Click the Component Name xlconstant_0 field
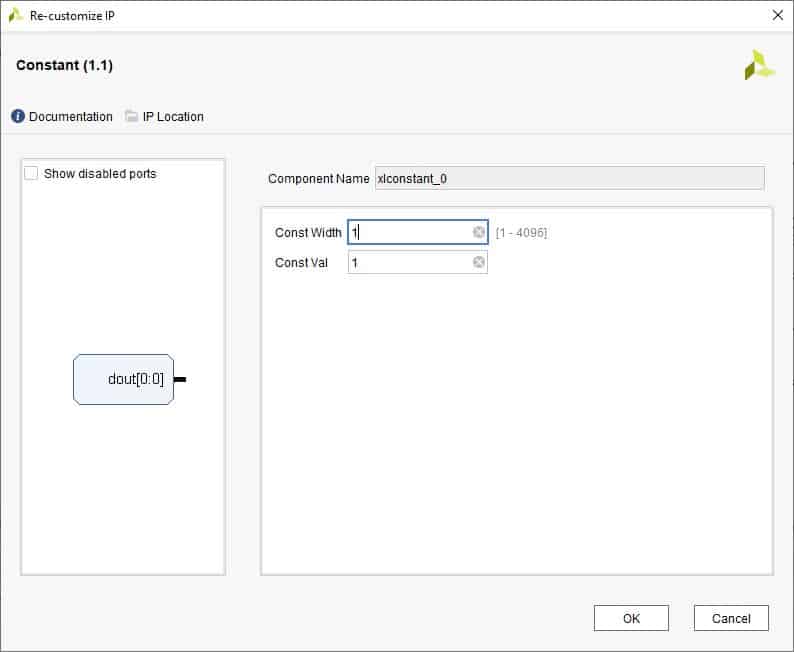This screenshot has width=794, height=652. (x=568, y=179)
